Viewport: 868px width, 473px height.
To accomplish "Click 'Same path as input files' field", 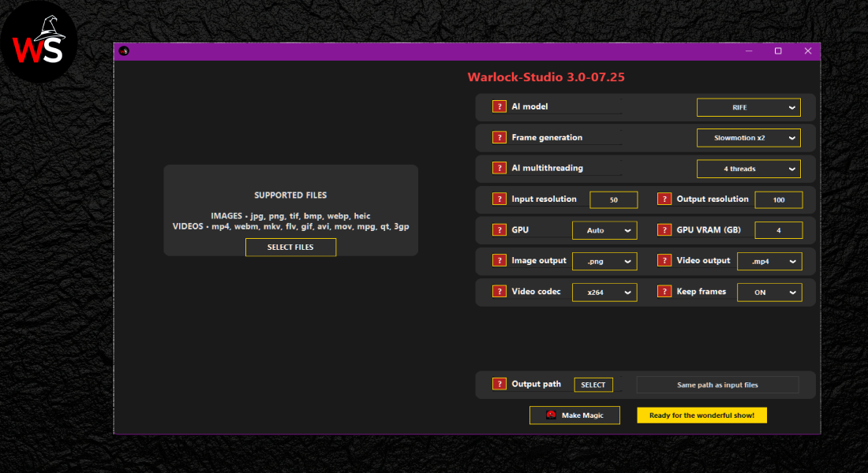I will pyautogui.click(x=717, y=385).
